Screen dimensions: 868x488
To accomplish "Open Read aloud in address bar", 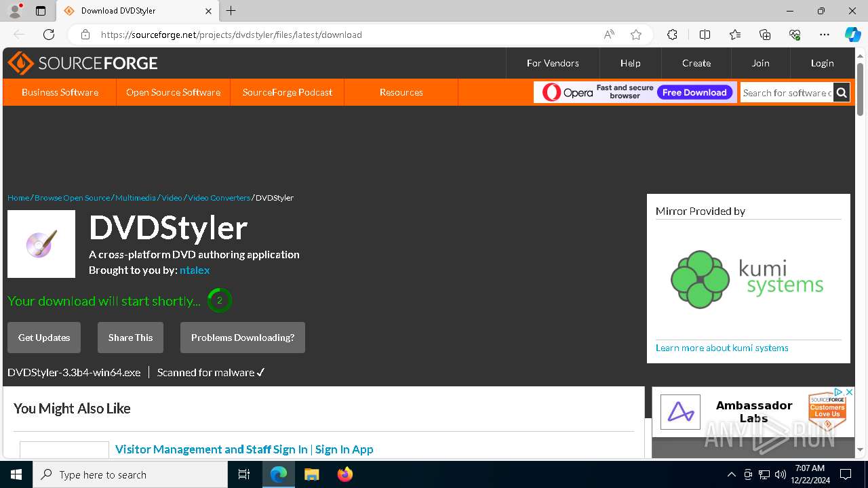I will click(609, 35).
